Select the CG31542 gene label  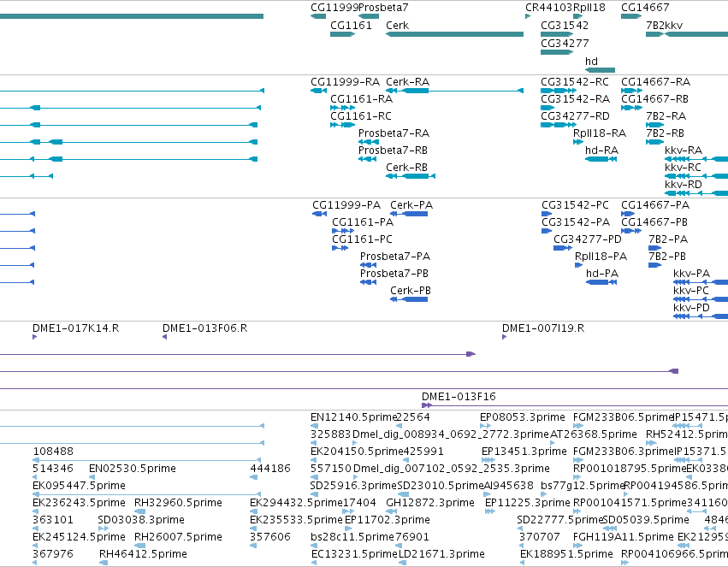click(x=565, y=26)
